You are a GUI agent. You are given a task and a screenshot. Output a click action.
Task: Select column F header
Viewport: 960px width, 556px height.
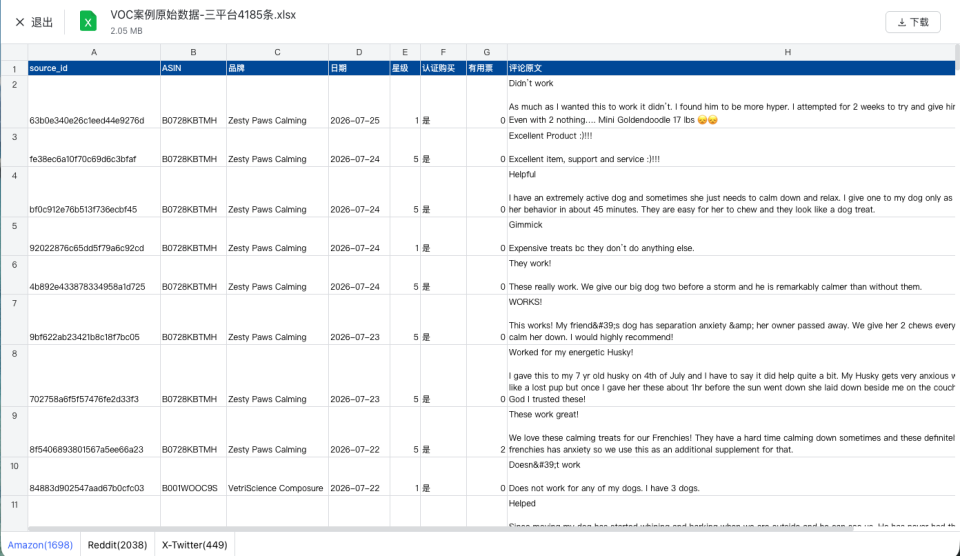tap(443, 53)
